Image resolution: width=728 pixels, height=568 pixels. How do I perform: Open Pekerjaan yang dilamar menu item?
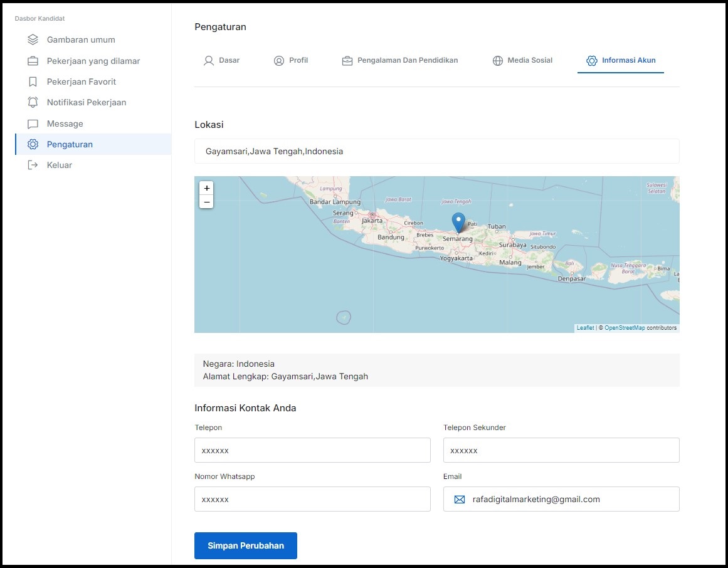[93, 61]
